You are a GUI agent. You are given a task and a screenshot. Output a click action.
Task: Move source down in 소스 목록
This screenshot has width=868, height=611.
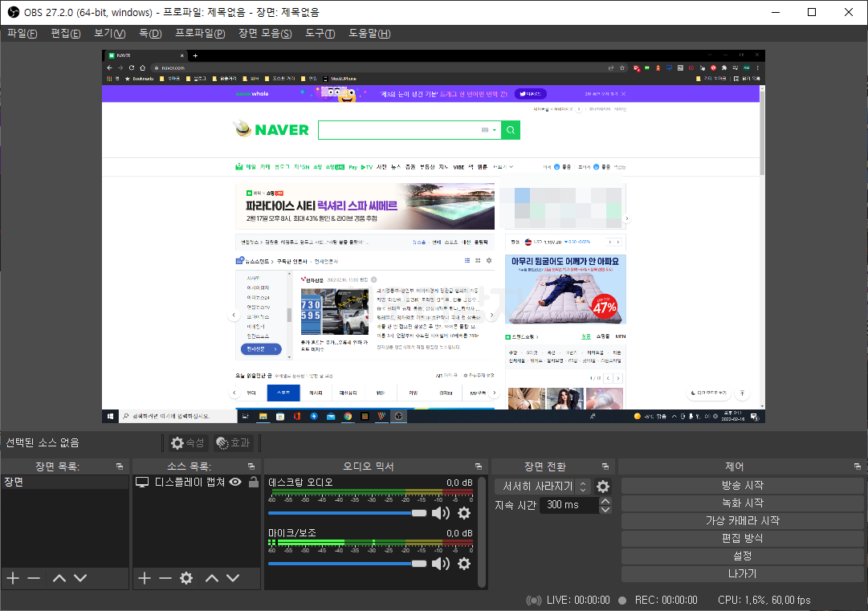pos(233,578)
